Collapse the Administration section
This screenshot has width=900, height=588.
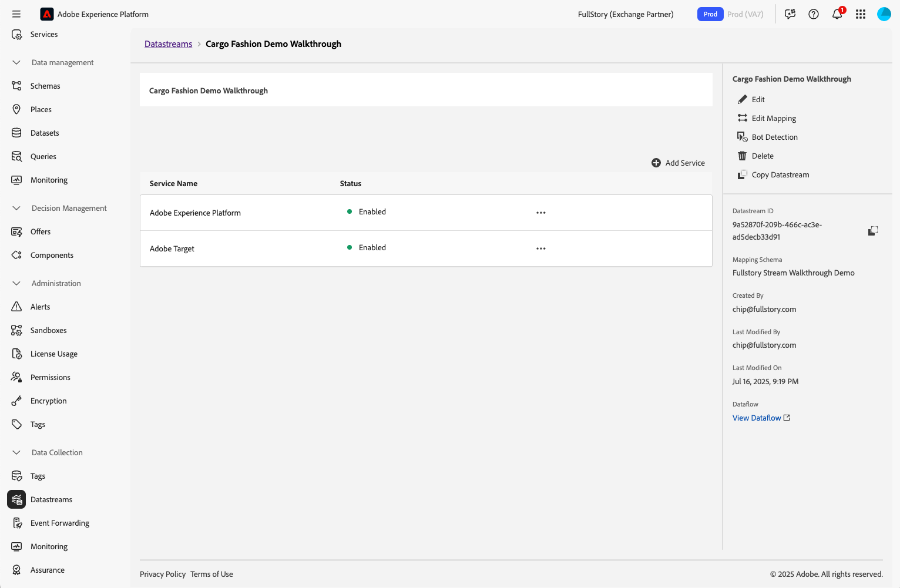(x=16, y=283)
